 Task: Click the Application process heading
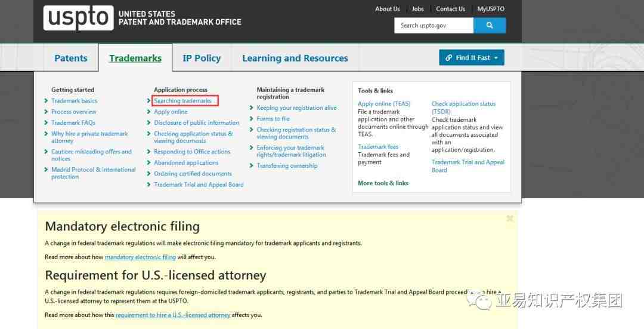click(x=180, y=90)
